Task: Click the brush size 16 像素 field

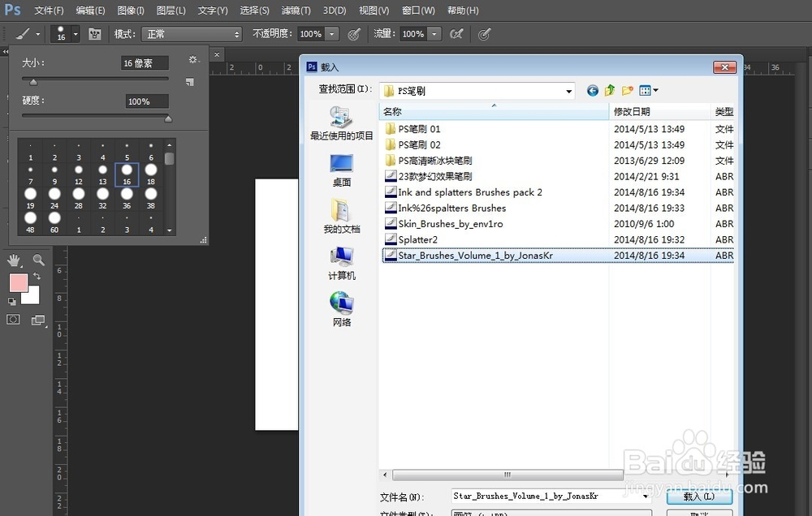Action: [x=145, y=63]
